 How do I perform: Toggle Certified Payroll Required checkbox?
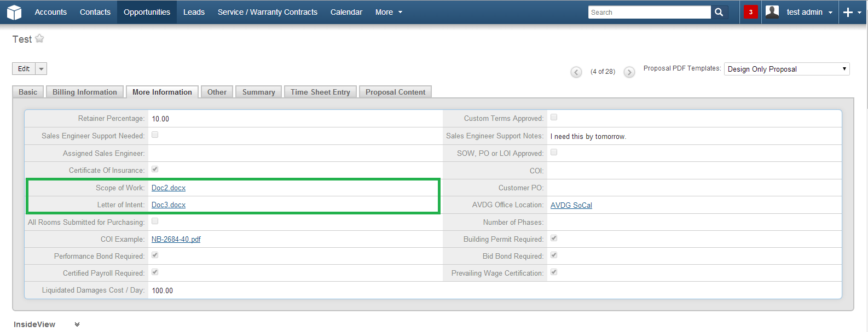(x=155, y=272)
